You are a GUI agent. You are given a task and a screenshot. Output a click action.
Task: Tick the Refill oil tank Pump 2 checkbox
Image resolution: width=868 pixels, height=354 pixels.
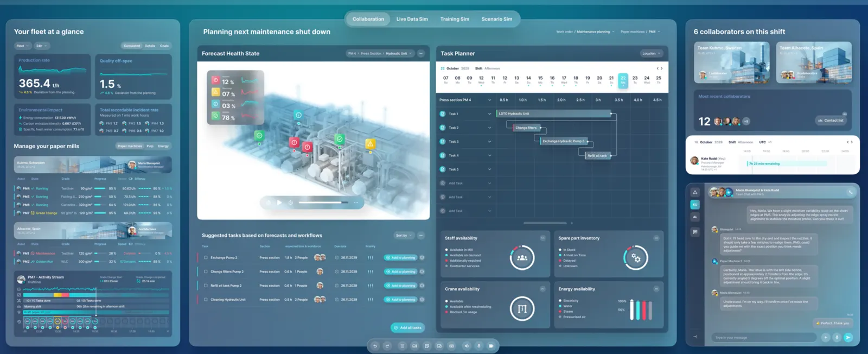coord(206,286)
